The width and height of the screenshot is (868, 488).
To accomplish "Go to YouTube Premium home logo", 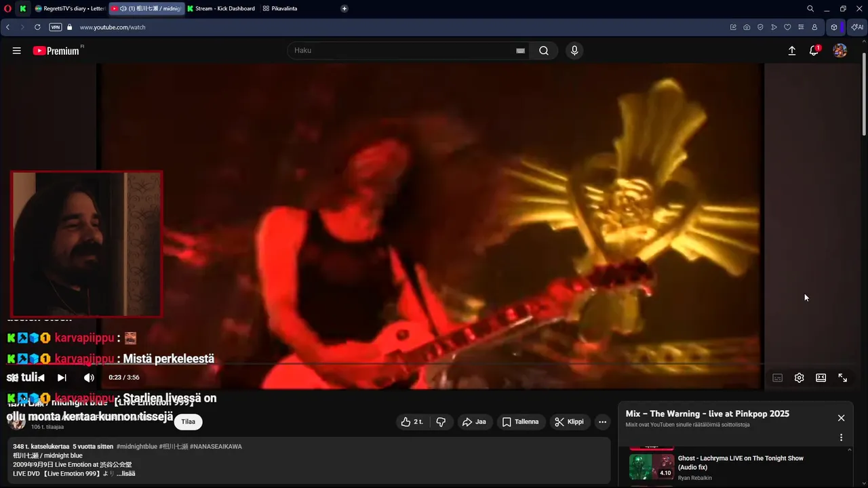I will point(56,51).
